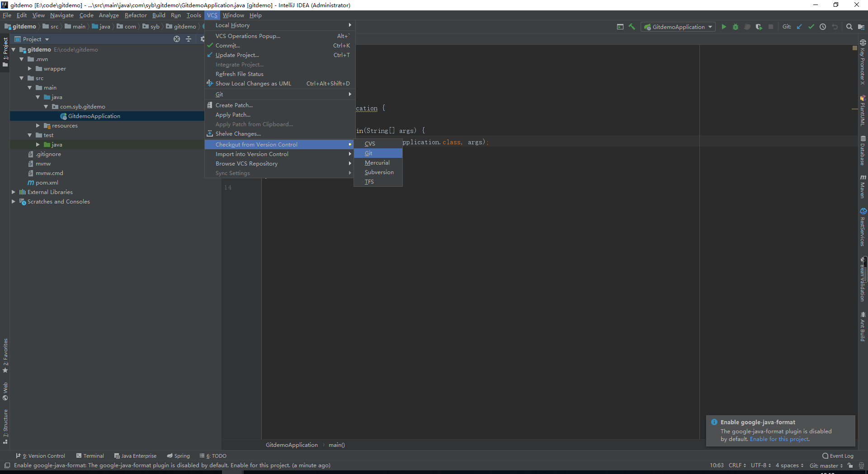Viewport: 868px width, 474px height.
Task: Click main() in the editor breadcrumb
Action: pyautogui.click(x=337, y=445)
